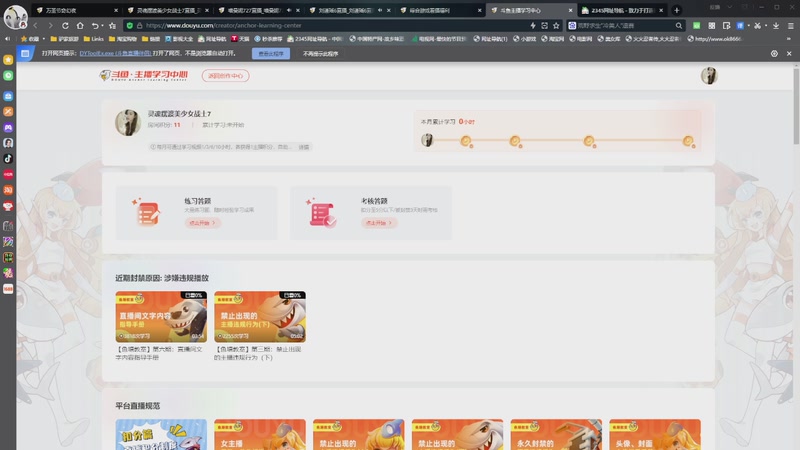Expand the undo-close history dropdown arrow
This screenshot has height=450, width=800.
[x=102, y=26]
